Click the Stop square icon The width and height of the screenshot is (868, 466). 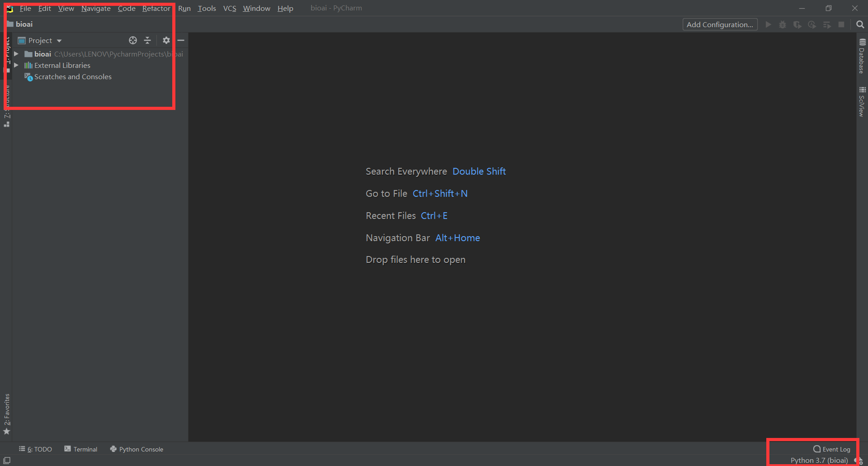tap(841, 24)
